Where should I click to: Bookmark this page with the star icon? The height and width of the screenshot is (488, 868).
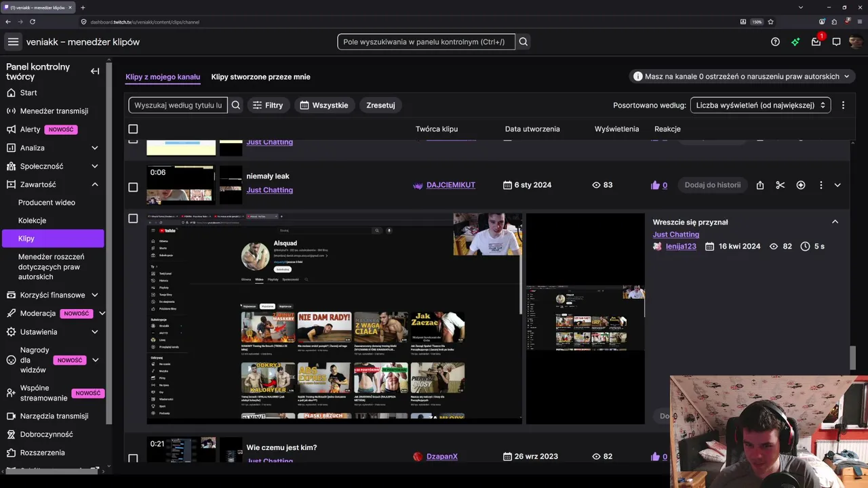[770, 22]
